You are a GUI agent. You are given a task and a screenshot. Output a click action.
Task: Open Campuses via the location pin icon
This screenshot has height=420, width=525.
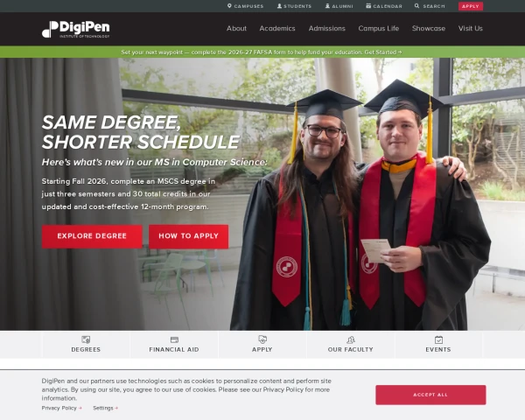pyautogui.click(x=229, y=6)
